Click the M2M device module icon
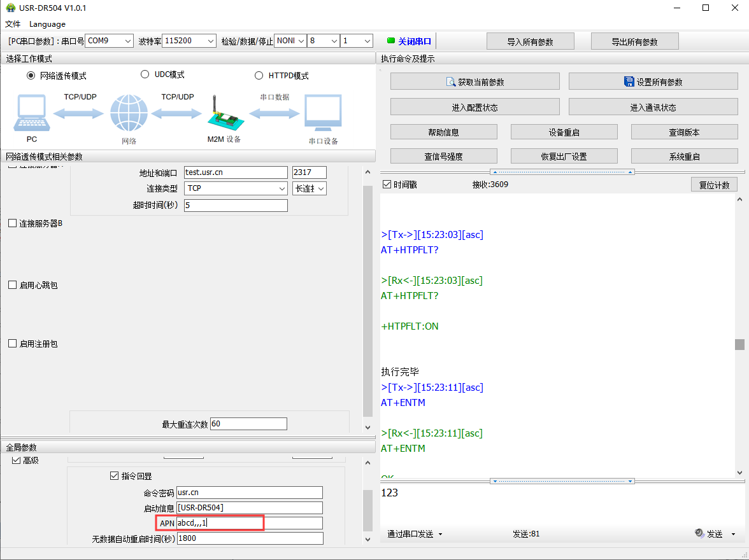The height and width of the screenshot is (560, 749). tap(224, 115)
